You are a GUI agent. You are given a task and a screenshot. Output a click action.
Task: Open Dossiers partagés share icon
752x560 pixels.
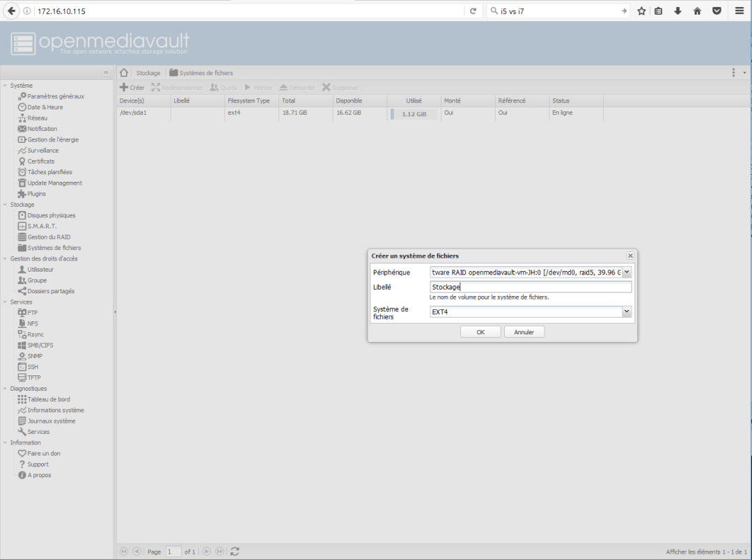pos(22,291)
